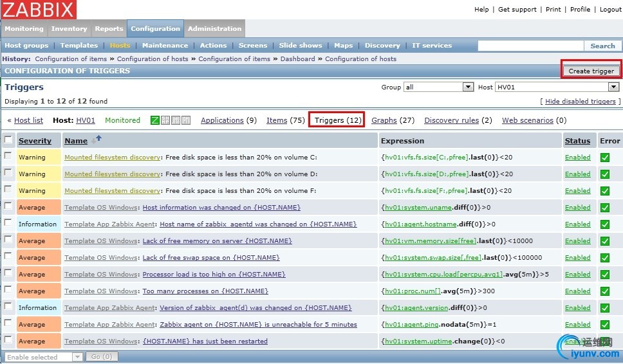Image resolution: width=623 pixels, height=364 pixels.
Task: Click the JMX availability icon
Action: (176, 120)
